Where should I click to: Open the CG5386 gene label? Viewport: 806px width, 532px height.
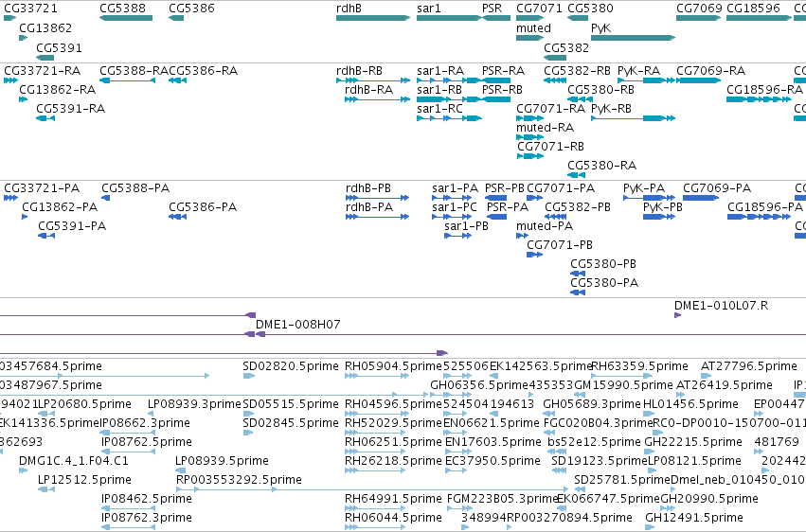(191, 9)
